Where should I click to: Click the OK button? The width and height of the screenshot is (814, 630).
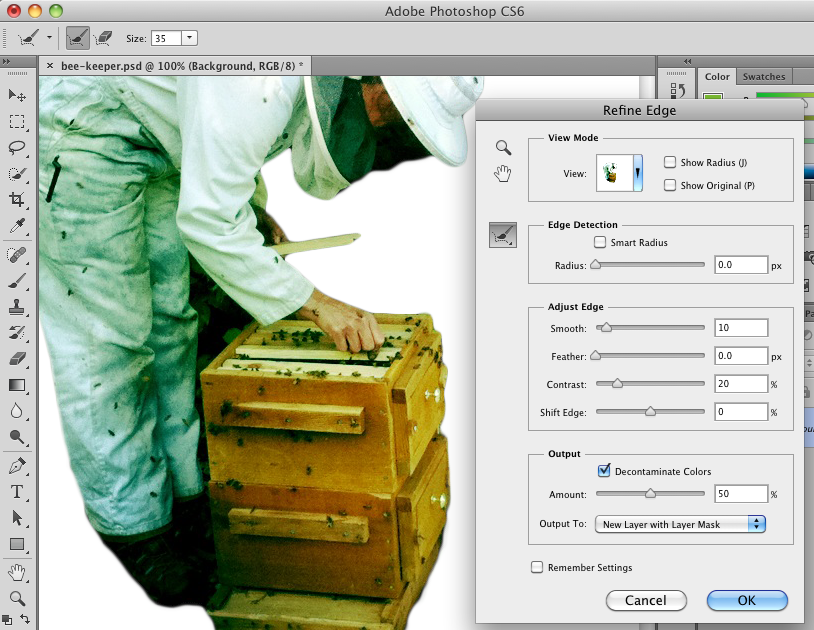[x=747, y=601]
